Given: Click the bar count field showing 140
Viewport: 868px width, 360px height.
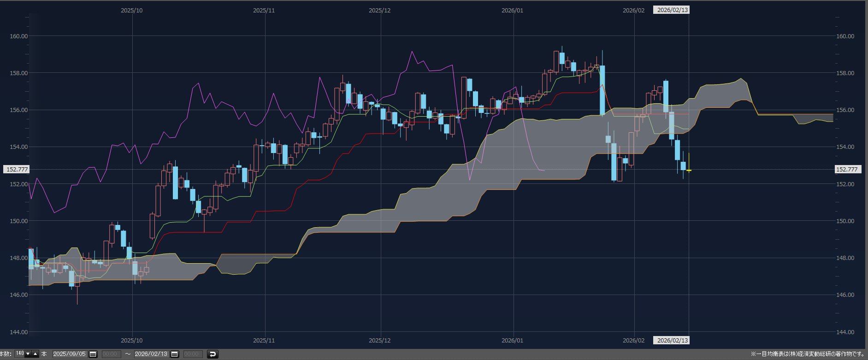Looking at the screenshot, I should [x=20, y=354].
